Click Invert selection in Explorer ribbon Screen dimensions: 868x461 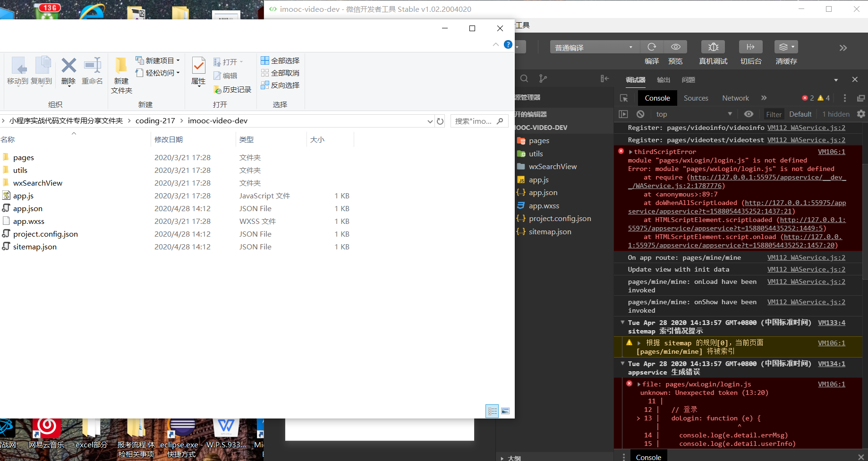click(x=280, y=85)
